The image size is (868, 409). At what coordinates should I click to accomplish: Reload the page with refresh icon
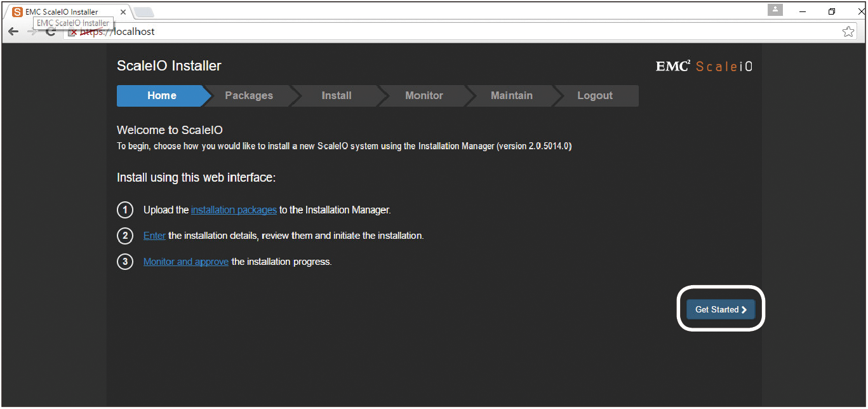click(x=51, y=31)
